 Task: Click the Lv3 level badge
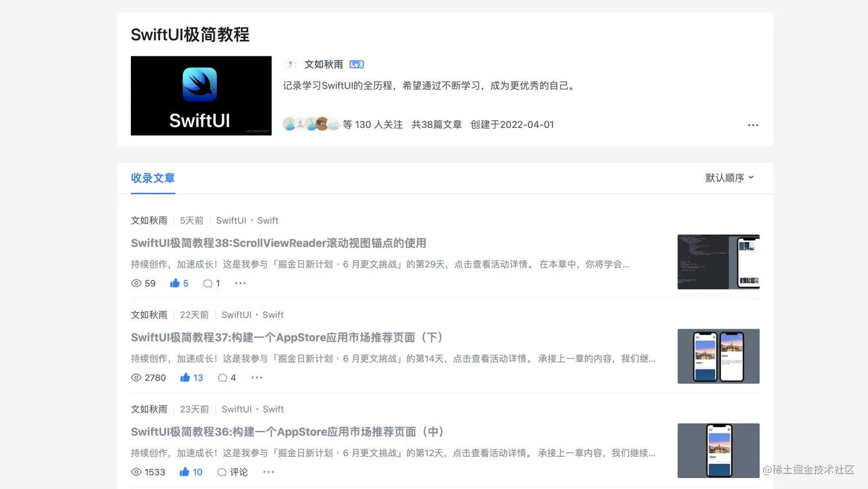(356, 64)
